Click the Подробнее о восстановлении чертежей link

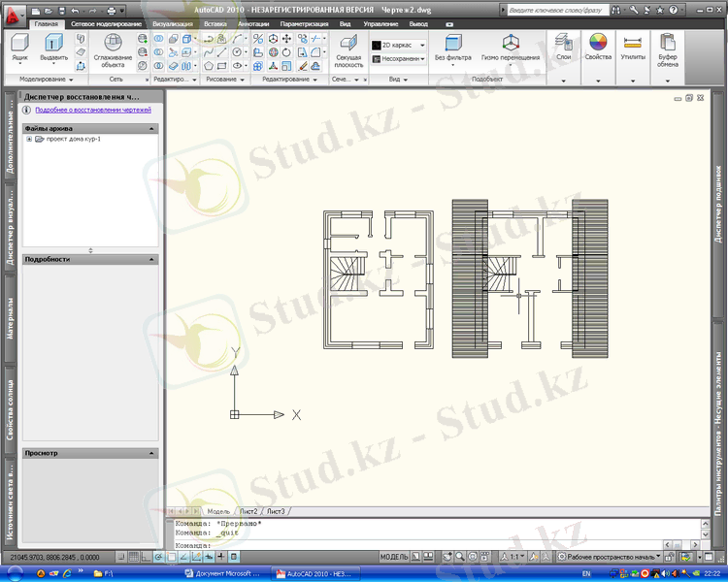[x=86, y=110]
